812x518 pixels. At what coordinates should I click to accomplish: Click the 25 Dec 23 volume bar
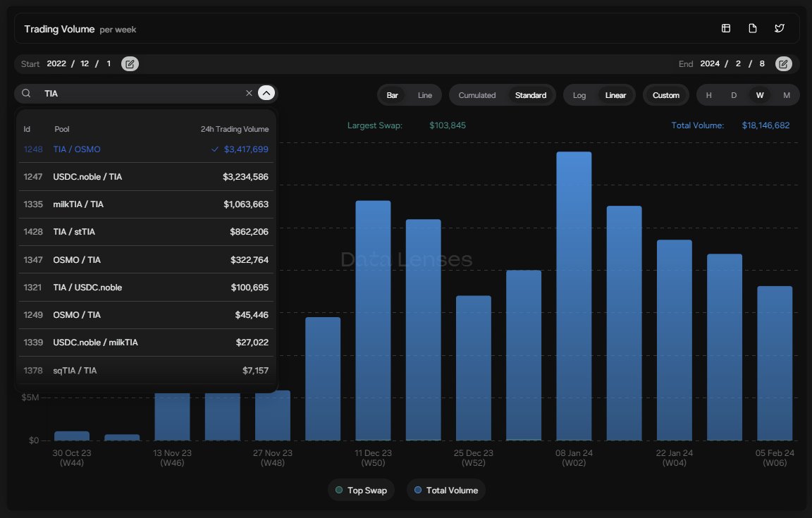click(474, 368)
